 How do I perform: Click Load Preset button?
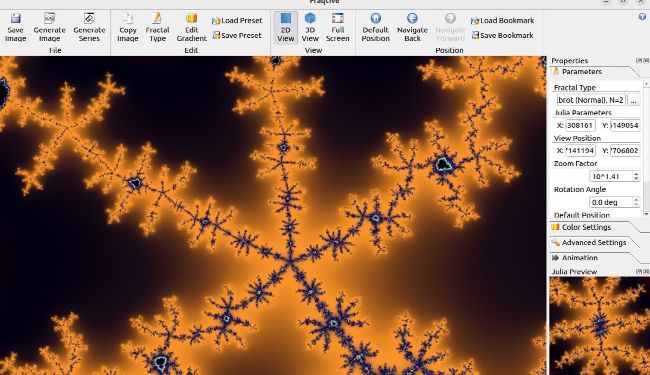pos(237,20)
